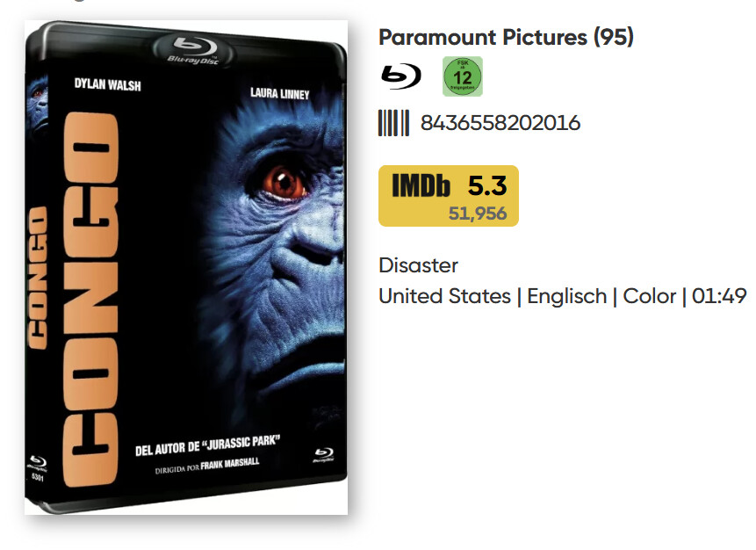The height and width of the screenshot is (550, 756).
Task: Click the barcode number 8436558202016
Action: pyautogui.click(x=500, y=123)
